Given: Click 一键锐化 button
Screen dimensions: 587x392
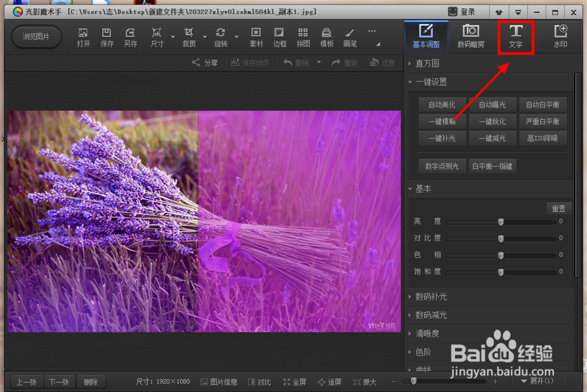Looking at the screenshot, I should click(492, 121).
